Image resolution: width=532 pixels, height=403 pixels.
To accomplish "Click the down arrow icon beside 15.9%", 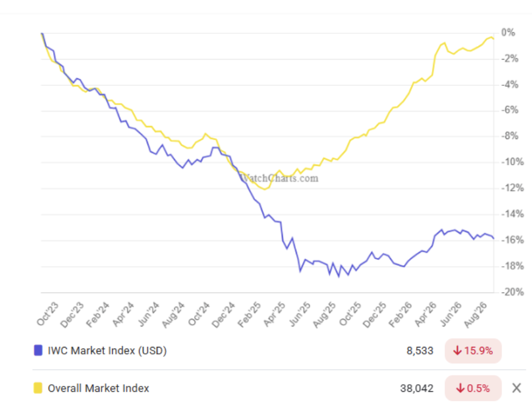I will pyautogui.click(x=457, y=350).
